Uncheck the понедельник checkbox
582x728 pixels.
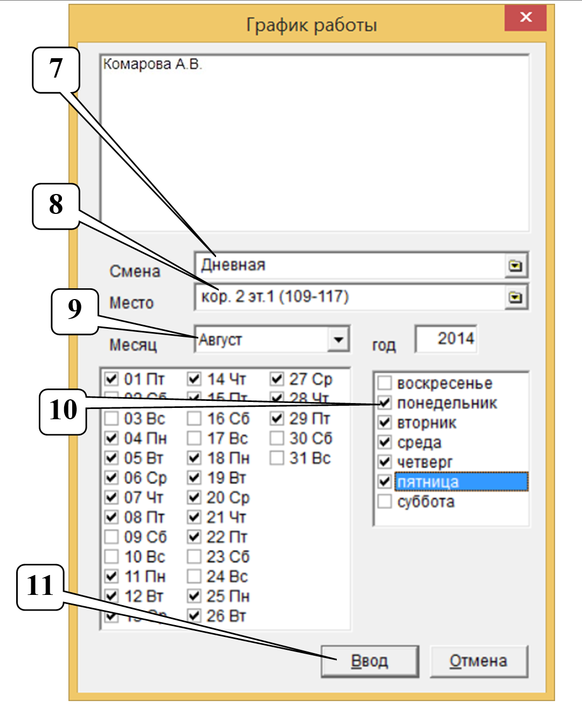click(385, 403)
